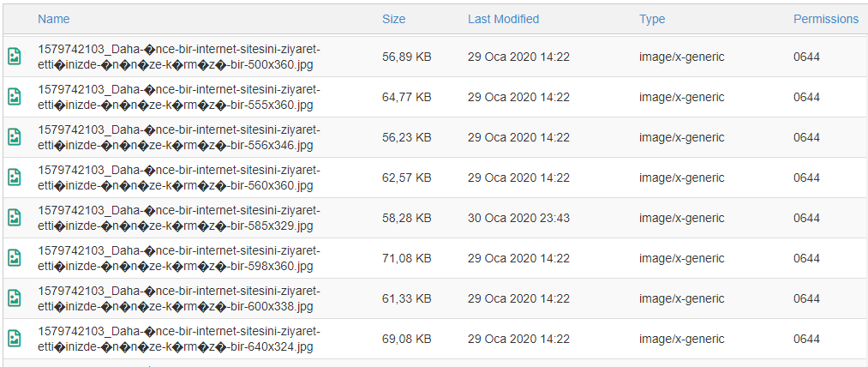Sort files by the Permissions column
Image resolution: width=868 pixels, height=367 pixels.
826,19
